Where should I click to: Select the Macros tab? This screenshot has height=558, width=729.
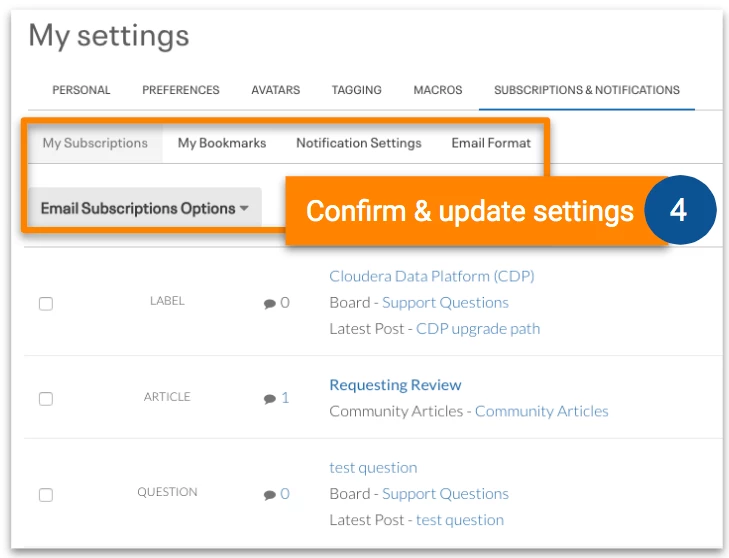pyautogui.click(x=438, y=90)
